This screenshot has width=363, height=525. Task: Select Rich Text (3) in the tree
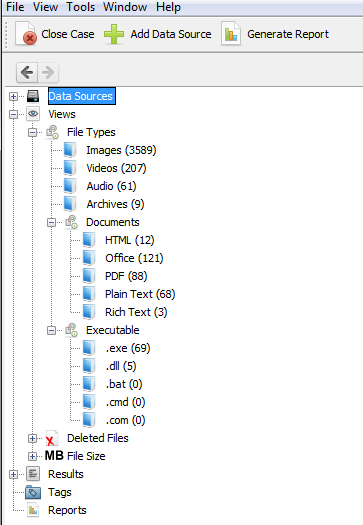pyautogui.click(x=136, y=312)
